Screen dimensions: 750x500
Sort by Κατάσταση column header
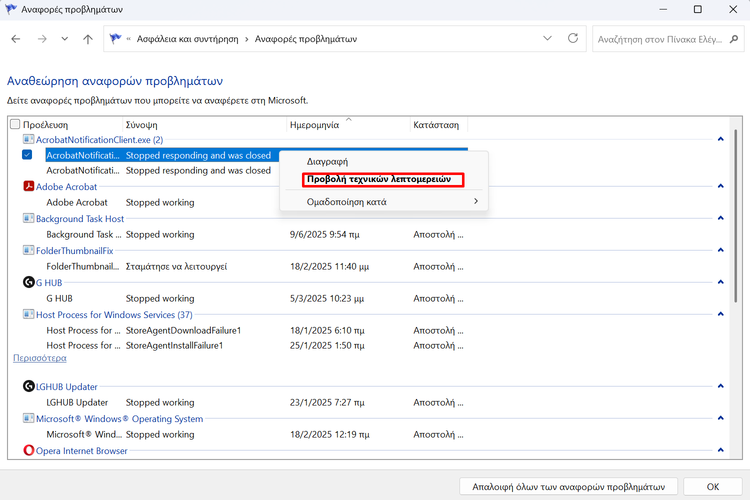pyautogui.click(x=436, y=125)
